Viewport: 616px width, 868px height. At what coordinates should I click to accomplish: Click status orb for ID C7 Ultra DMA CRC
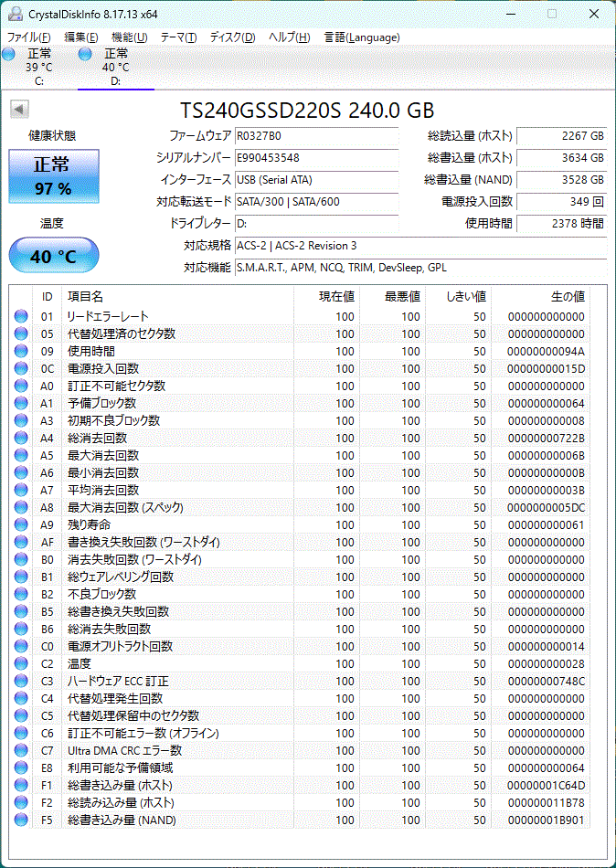(21, 751)
